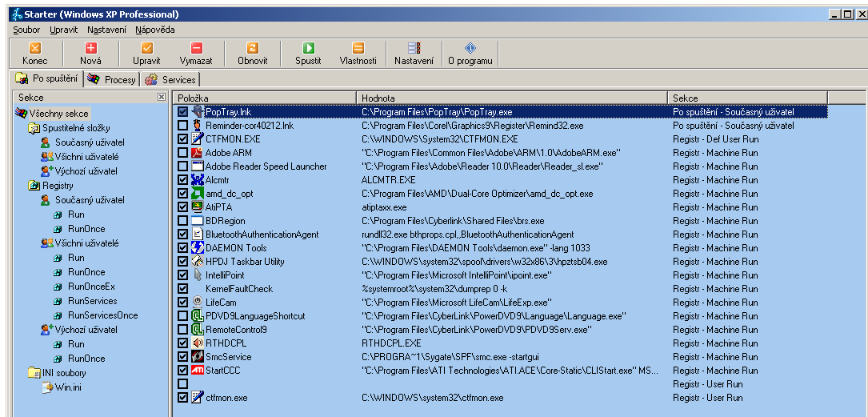Image resolution: width=868 pixels, height=417 pixels.
Task: Click the PDVD9LanguageShortcut entry icon
Action: (197, 315)
